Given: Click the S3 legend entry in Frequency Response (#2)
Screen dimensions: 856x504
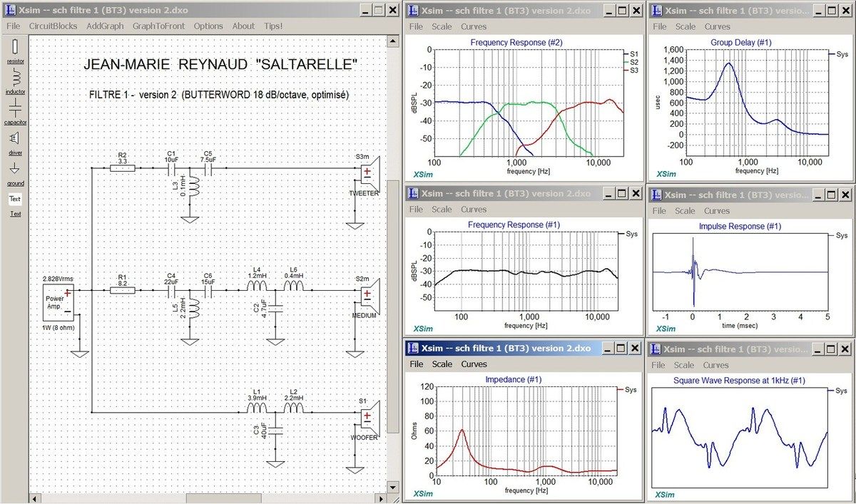Looking at the screenshot, I should click(x=631, y=71).
